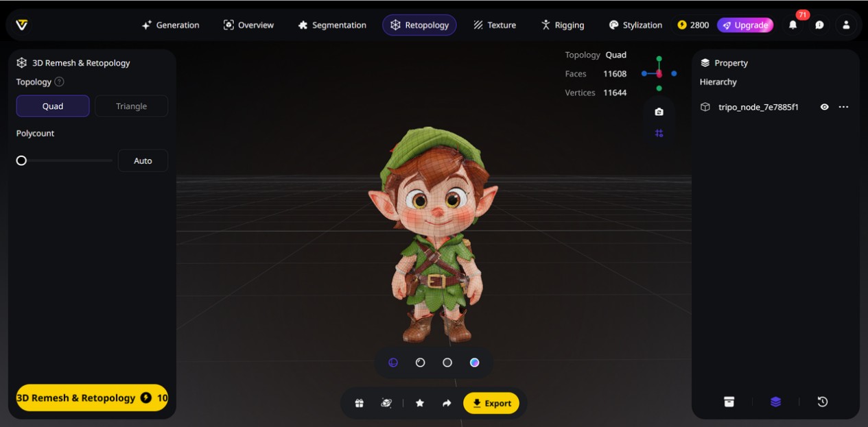Screen dimensions: 868x427
Task: Switch to the matcap render sphere mode
Action: (474, 363)
